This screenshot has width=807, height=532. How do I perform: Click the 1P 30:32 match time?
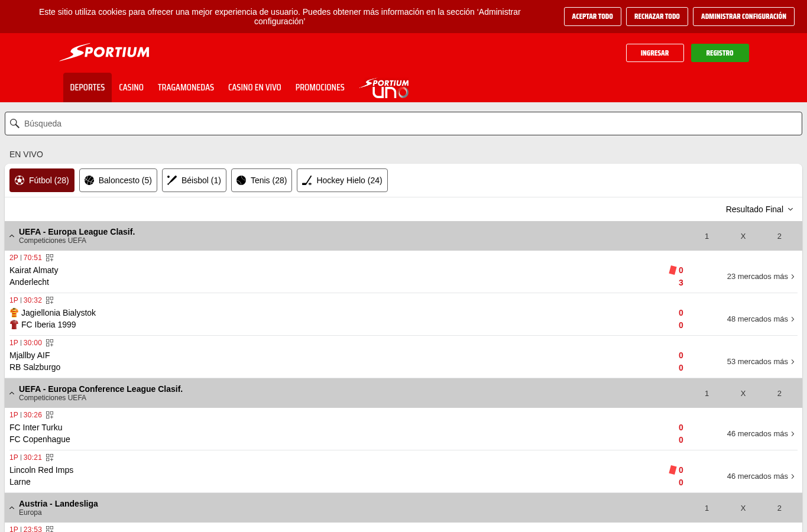pos(25,300)
